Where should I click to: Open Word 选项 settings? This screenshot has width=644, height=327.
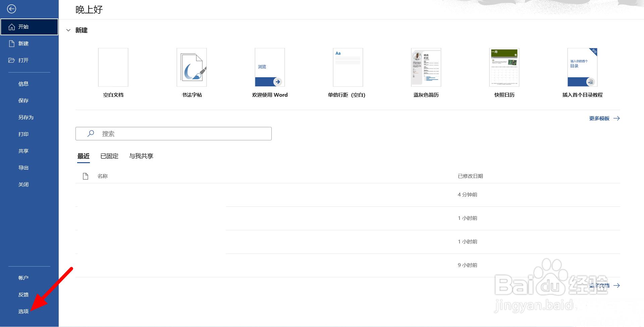23,311
